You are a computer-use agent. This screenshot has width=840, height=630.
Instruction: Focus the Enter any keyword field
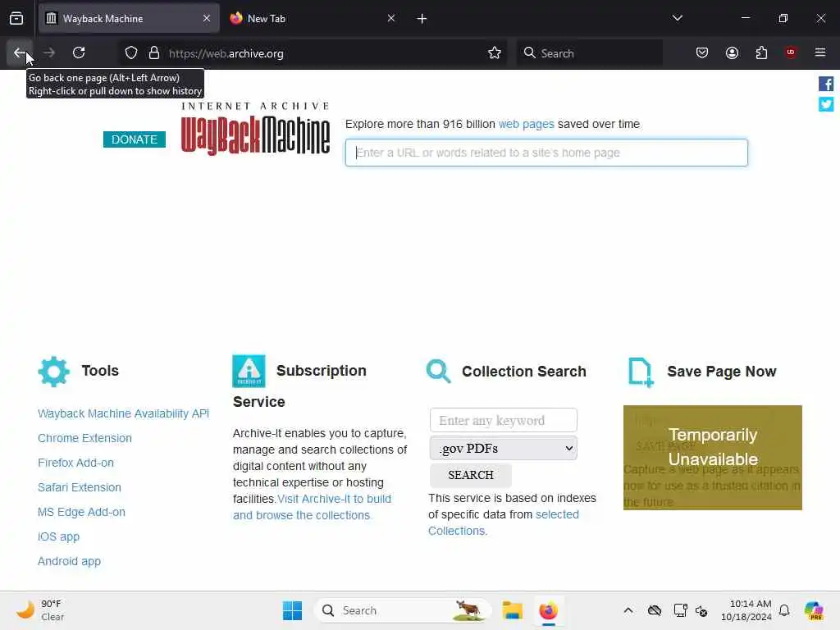tap(504, 421)
